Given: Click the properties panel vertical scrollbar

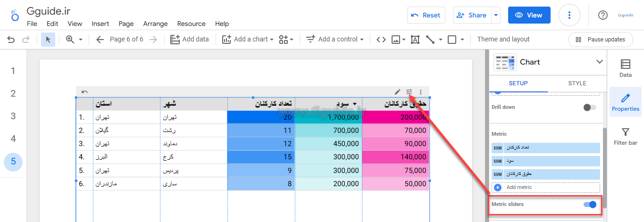Looking at the screenshot, I should pos(605,167).
